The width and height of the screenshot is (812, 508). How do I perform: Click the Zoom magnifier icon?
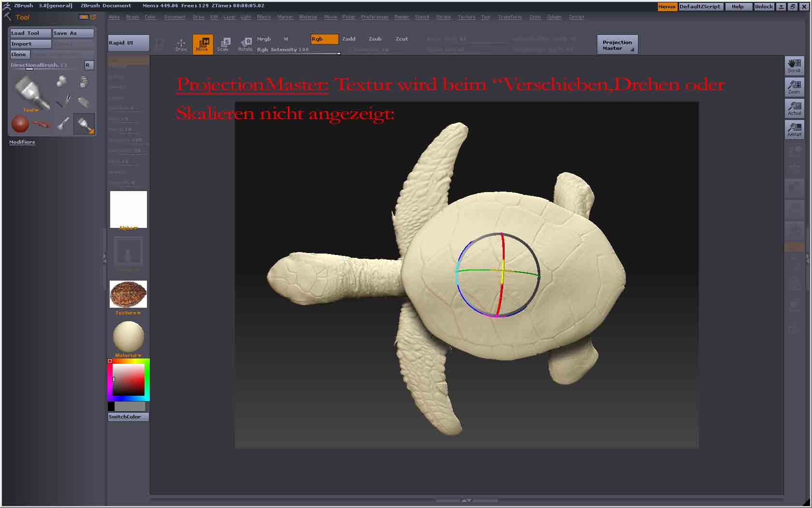point(794,87)
